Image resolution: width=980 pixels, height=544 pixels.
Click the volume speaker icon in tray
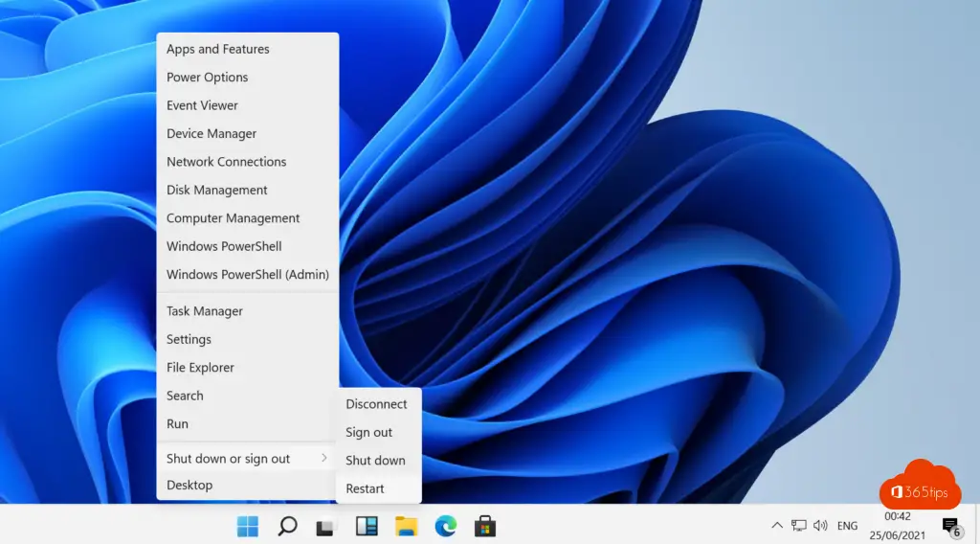tap(820, 526)
